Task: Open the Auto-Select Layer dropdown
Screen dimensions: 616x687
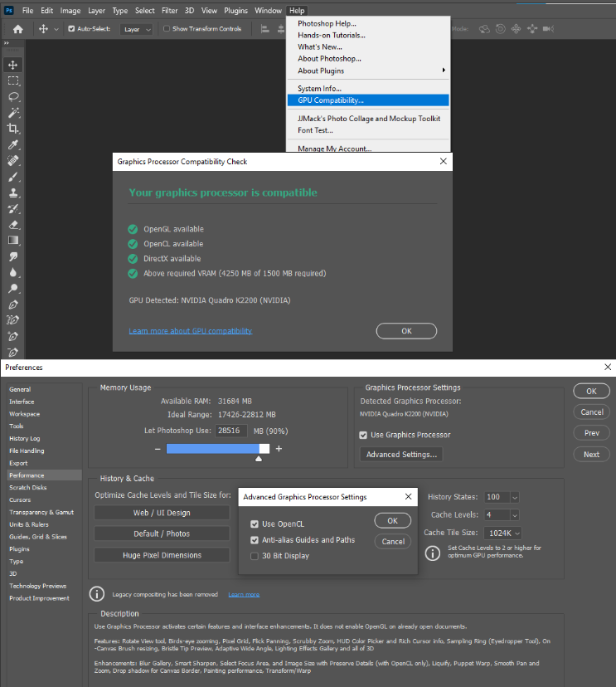Action: coord(137,29)
